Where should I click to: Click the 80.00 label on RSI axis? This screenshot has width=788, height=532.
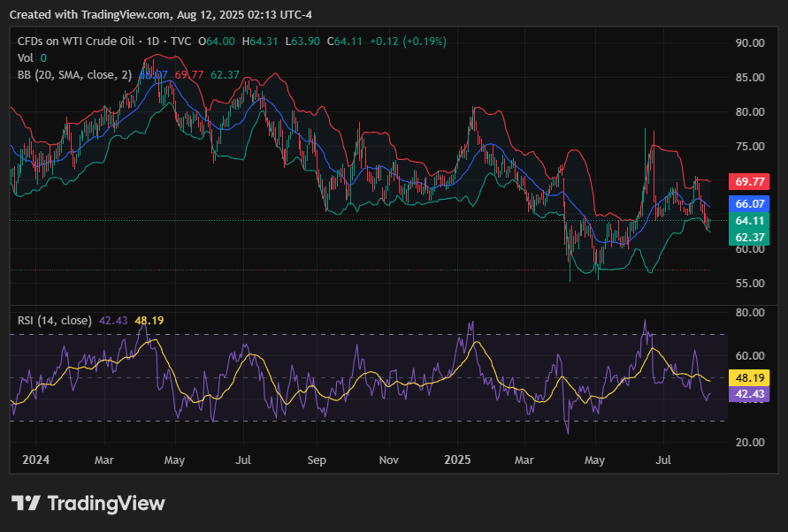pos(750,313)
